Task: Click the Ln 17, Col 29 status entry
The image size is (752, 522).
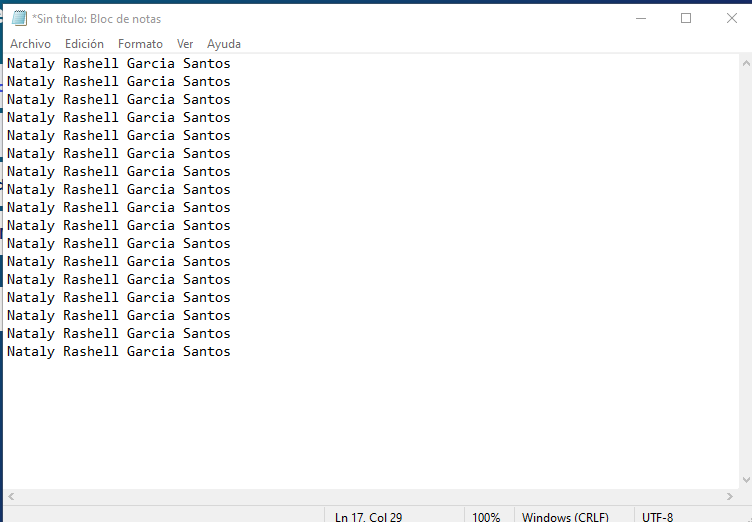Action: [x=368, y=517]
